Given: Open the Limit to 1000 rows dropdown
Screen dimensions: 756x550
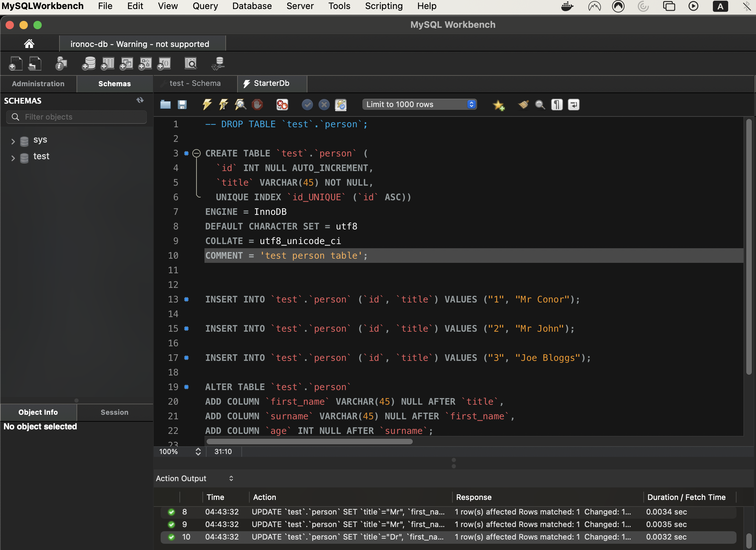Looking at the screenshot, I should [x=419, y=104].
